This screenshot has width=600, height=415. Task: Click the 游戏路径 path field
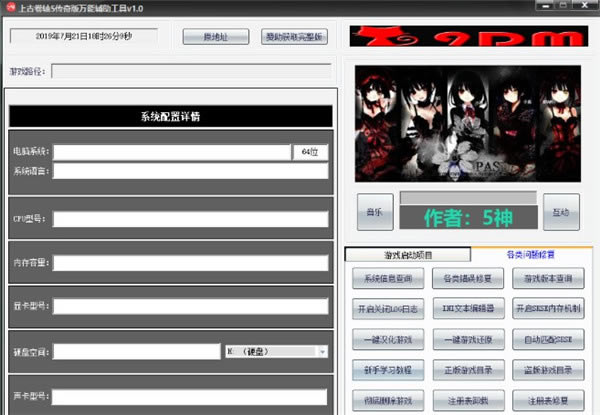[191, 71]
